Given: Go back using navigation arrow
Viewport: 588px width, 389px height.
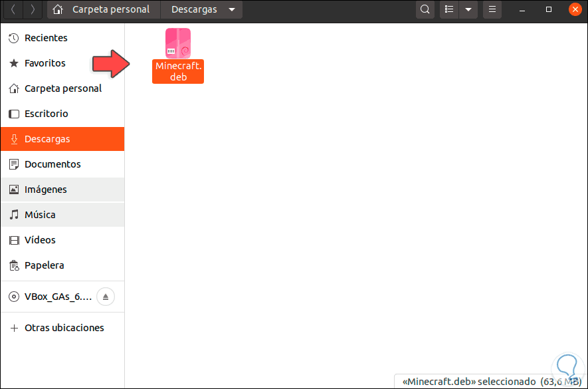Looking at the screenshot, I should (13, 9).
